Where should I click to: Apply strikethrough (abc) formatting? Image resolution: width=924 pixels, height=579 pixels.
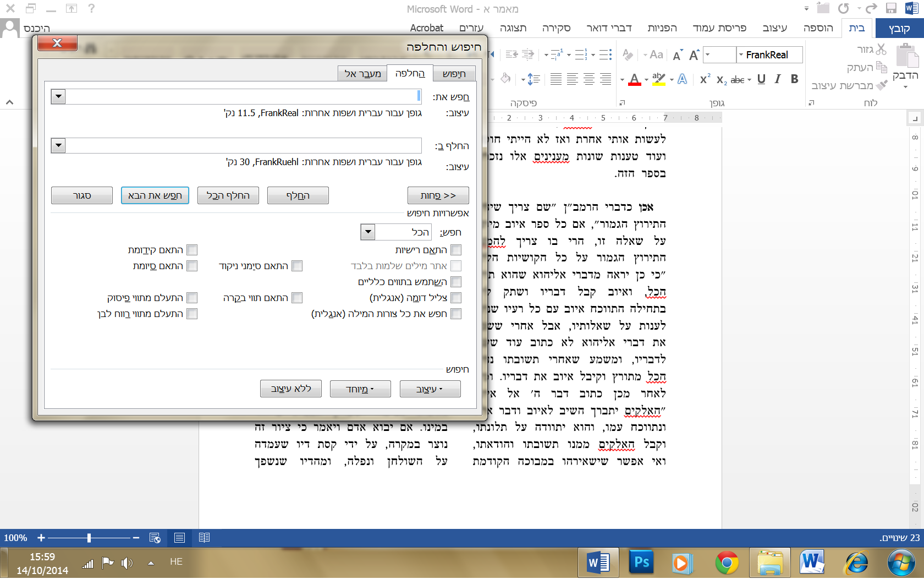pyautogui.click(x=738, y=80)
